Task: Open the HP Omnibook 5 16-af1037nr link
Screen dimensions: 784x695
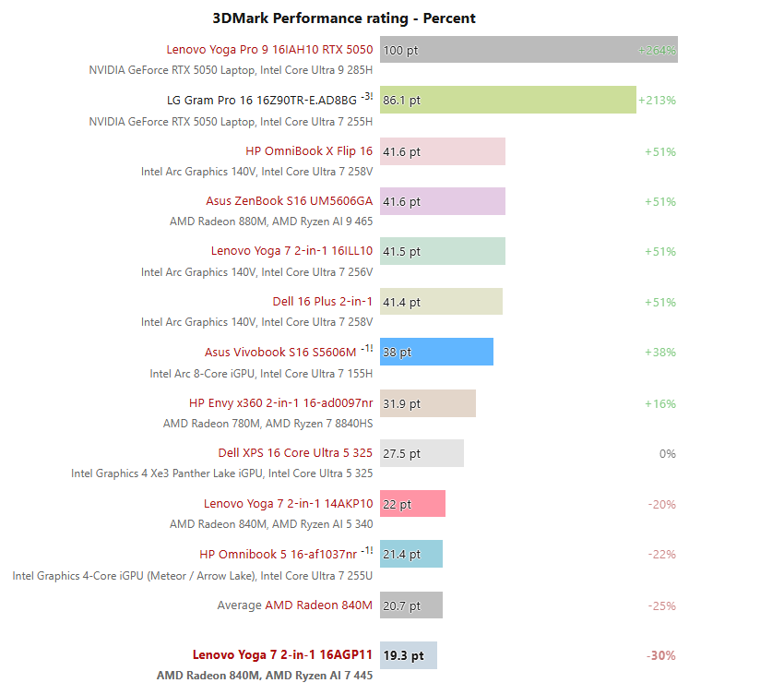Action: tap(278, 555)
